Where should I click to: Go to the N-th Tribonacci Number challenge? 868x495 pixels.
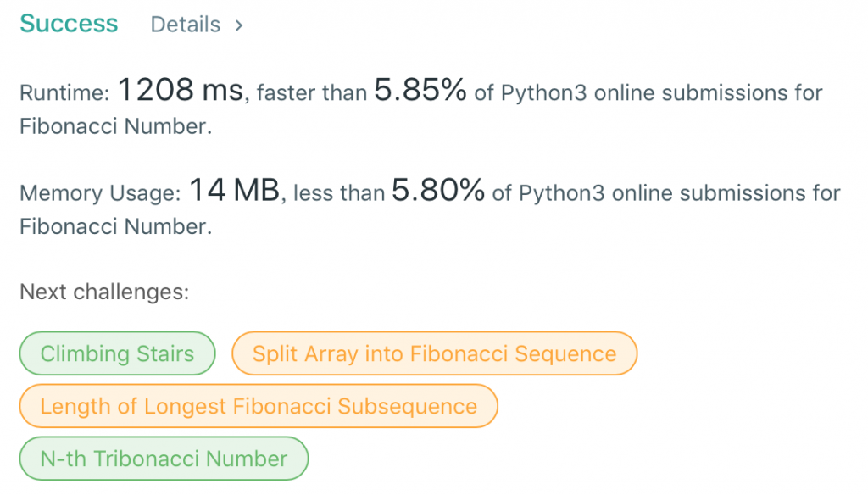[x=164, y=459]
